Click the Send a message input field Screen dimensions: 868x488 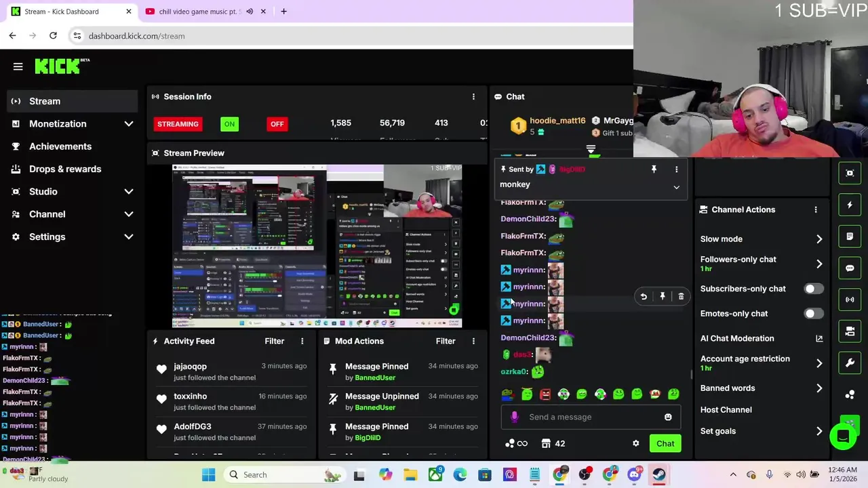[590, 417]
